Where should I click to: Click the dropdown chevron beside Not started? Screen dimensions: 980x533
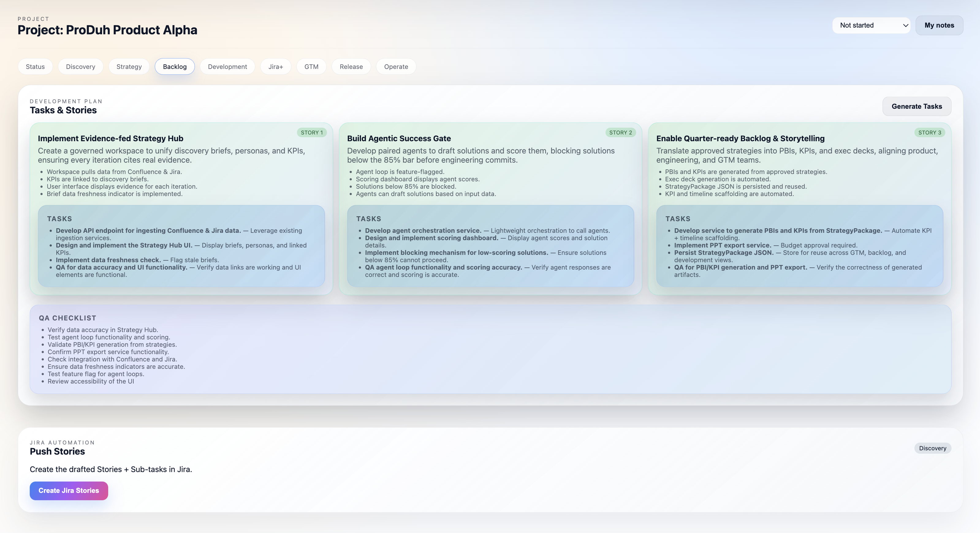pyautogui.click(x=906, y=25)
